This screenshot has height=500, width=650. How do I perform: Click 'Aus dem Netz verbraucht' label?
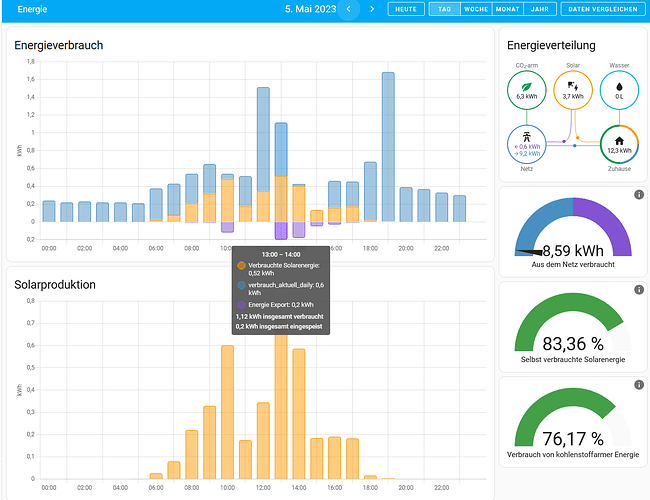point(573,265)
